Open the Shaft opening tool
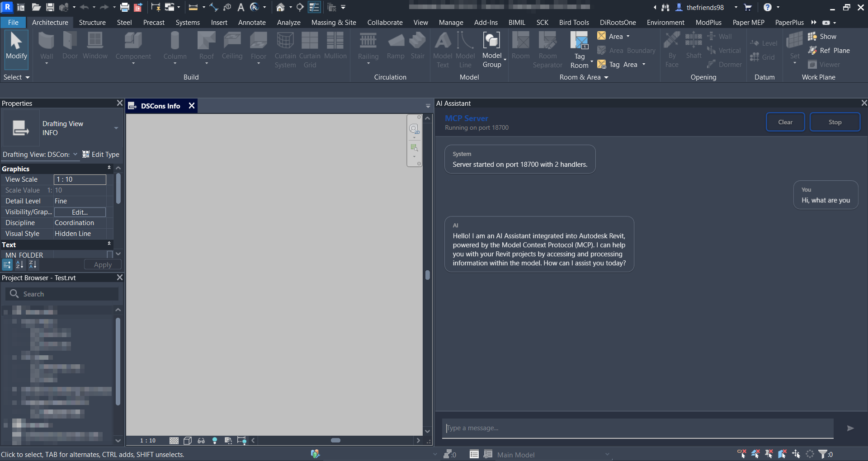The image size is (868, 461). click(693, 47)
